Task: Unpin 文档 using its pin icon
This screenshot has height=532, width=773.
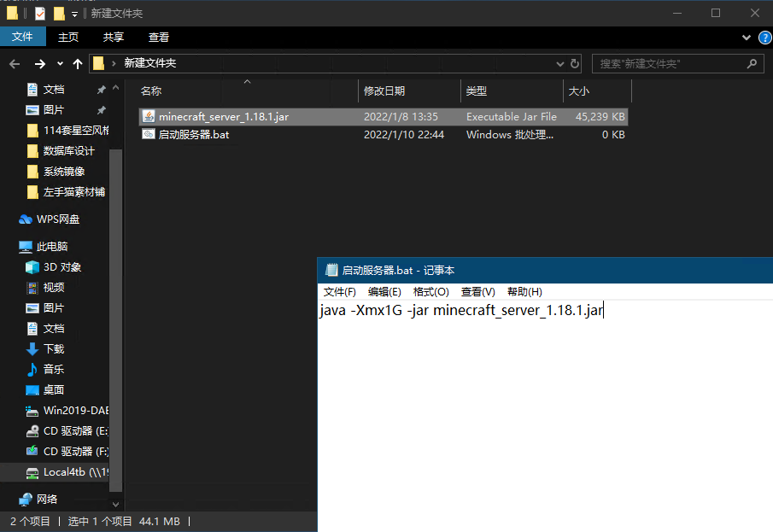Action: [x=101, y=90]
